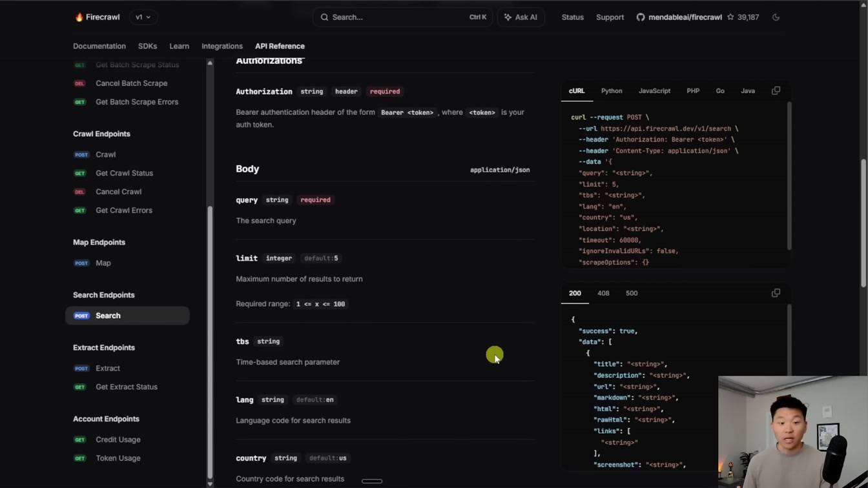
Task: Switch to the Learn tab
Action: (179, 46)
